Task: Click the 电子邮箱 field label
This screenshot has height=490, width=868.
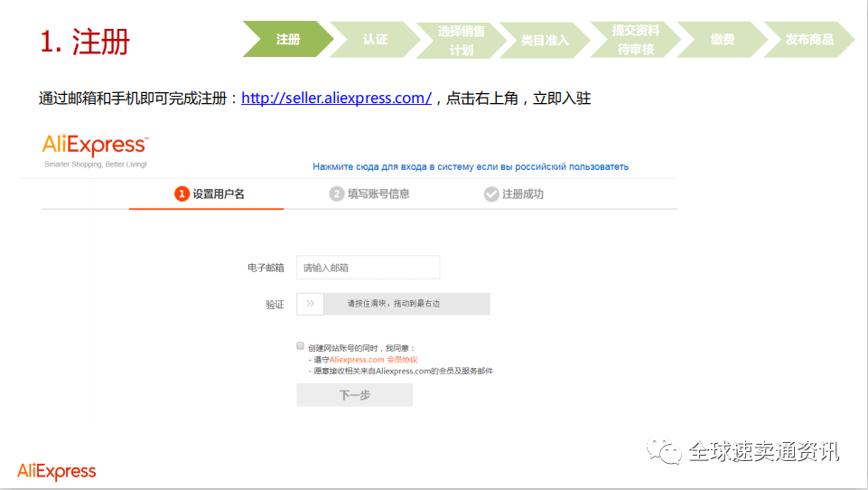Action: pyautogui.click(x=266, y=268)
